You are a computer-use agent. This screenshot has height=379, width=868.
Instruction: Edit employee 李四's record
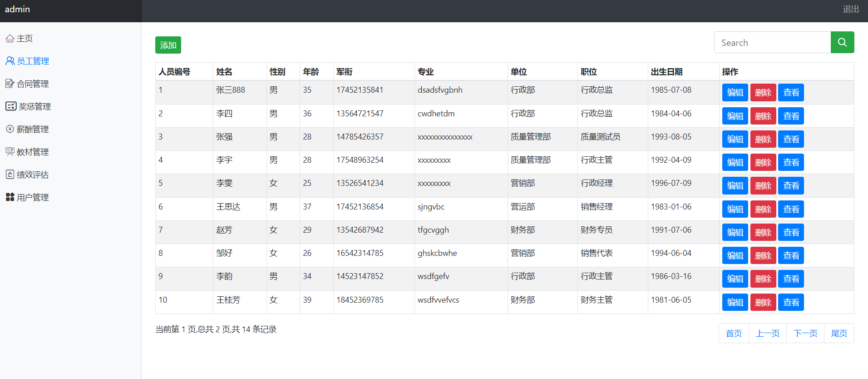pos(735,116)
